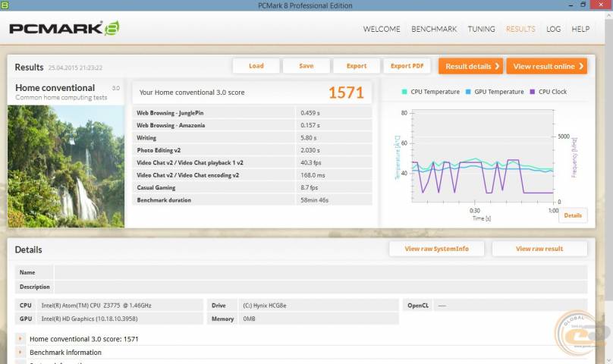Expand Benchmark information section
Image resolution: width=613 pixels, height=364 pixels.
coord(20,353)
